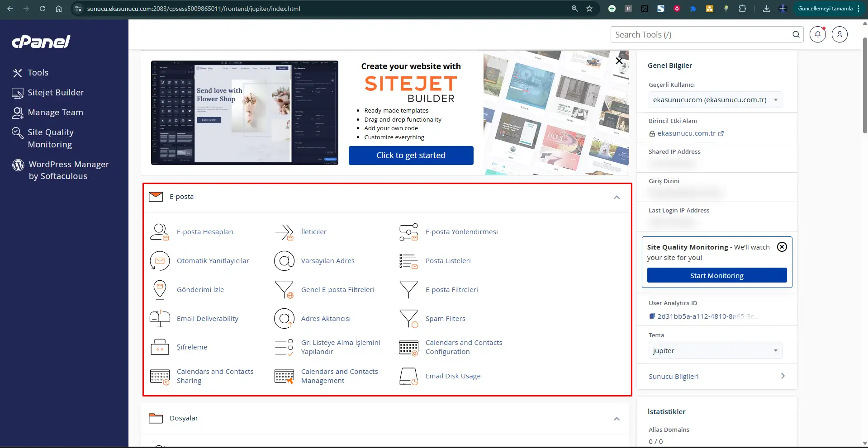Screen dimensions: 868x448
Task: Click the E-posta Hesapları icon
Action: click(159, 232)
